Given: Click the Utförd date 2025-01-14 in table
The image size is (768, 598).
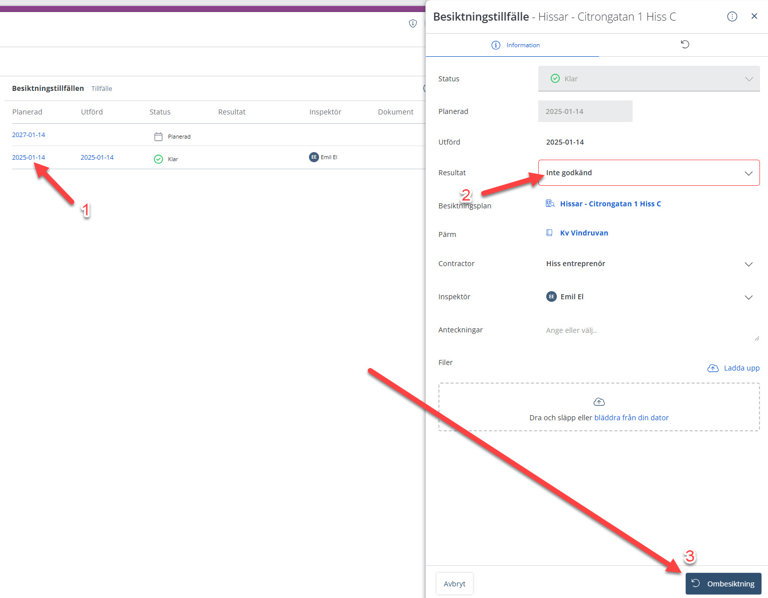Looking at the screenshot, I should coord(97,157).
